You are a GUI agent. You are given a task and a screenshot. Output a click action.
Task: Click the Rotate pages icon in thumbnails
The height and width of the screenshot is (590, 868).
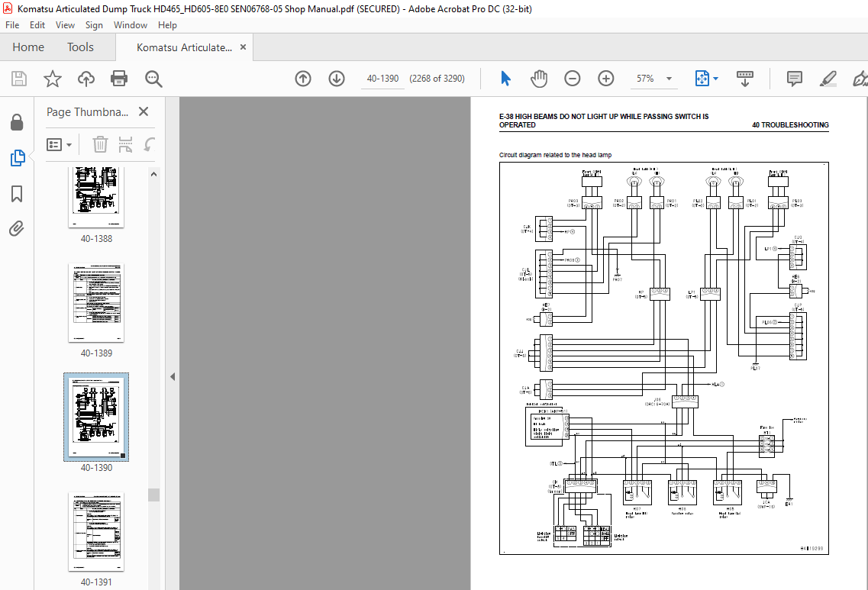149,145
